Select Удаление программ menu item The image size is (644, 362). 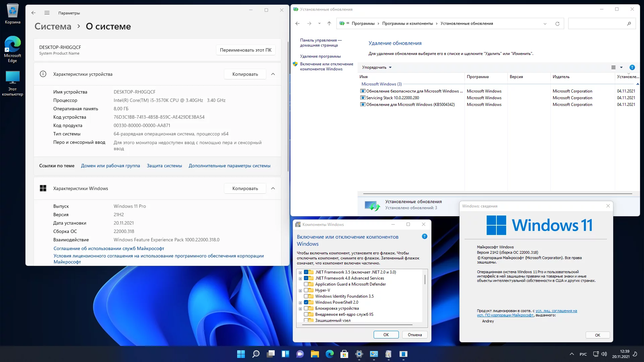click(320, 56)
